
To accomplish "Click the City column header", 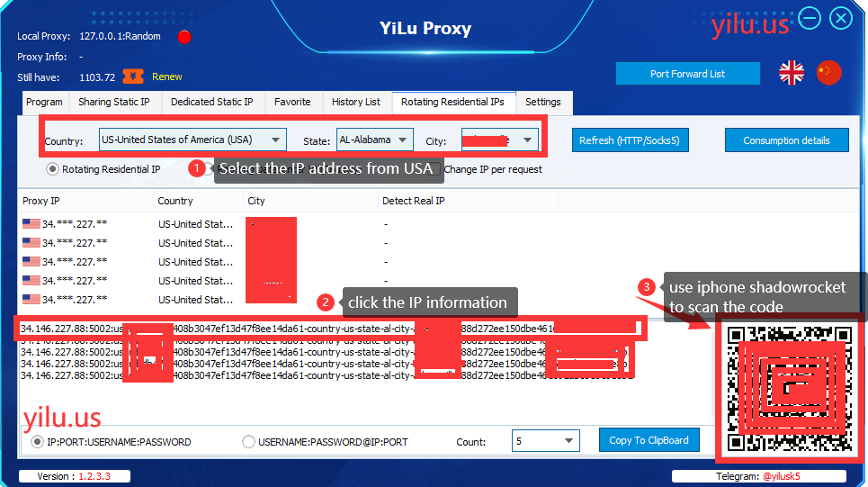I will [x=256, y=201].
